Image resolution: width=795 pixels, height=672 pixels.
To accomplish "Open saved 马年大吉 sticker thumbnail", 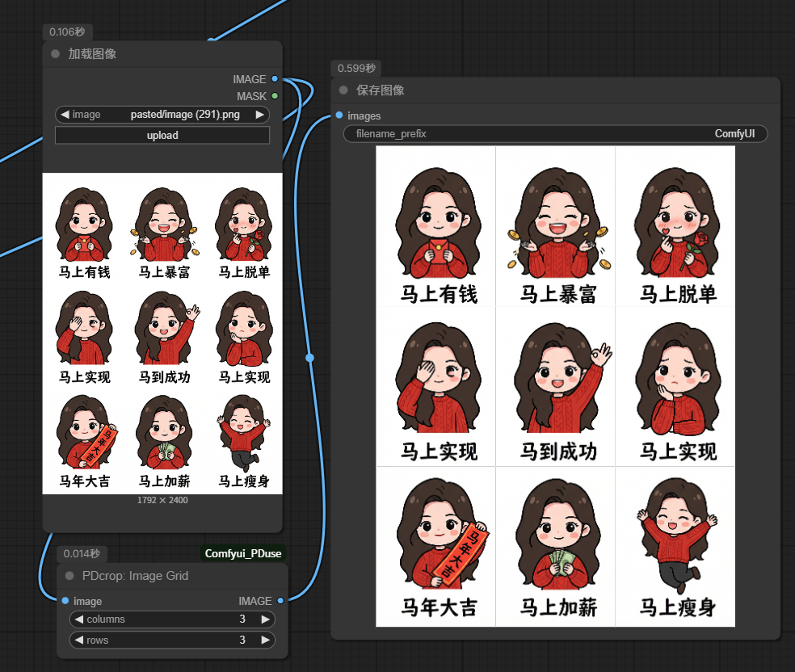I will tap(435, 547).
